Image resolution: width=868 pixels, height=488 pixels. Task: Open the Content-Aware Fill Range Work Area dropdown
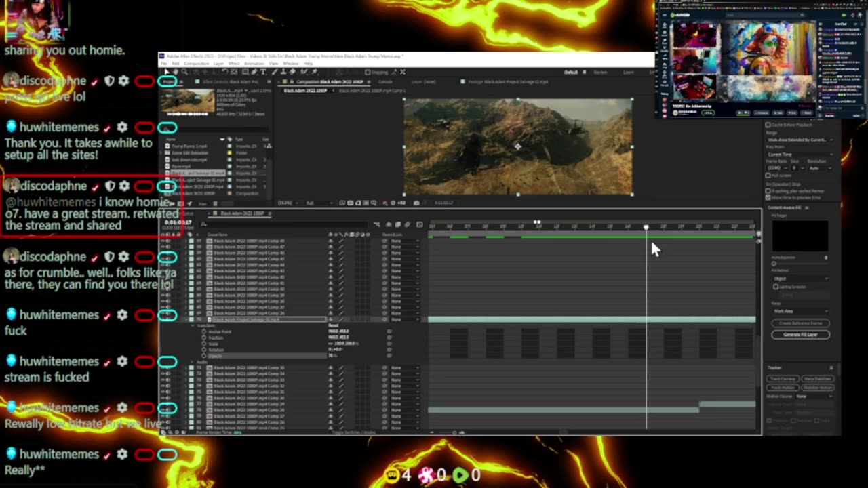(800, 311)
